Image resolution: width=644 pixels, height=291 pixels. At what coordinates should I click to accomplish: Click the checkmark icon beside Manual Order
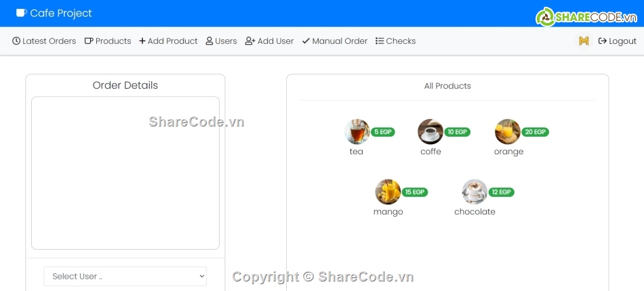tap(306, 41)
